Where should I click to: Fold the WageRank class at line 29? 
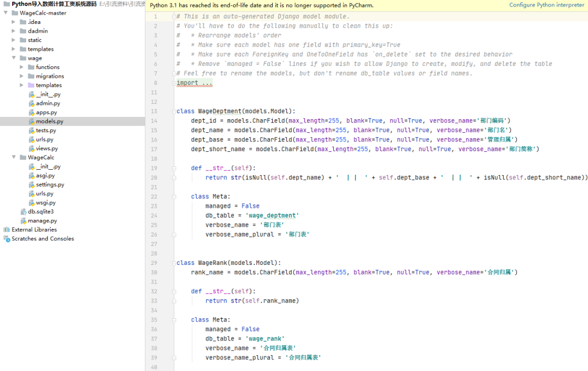174,263
